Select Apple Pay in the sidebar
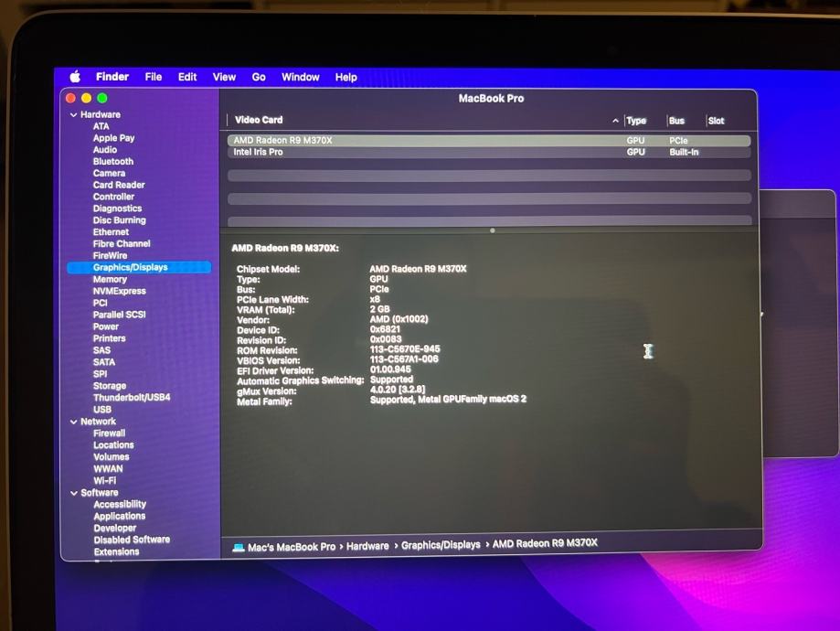Screen dimensions: 840x631 (113, 138)
